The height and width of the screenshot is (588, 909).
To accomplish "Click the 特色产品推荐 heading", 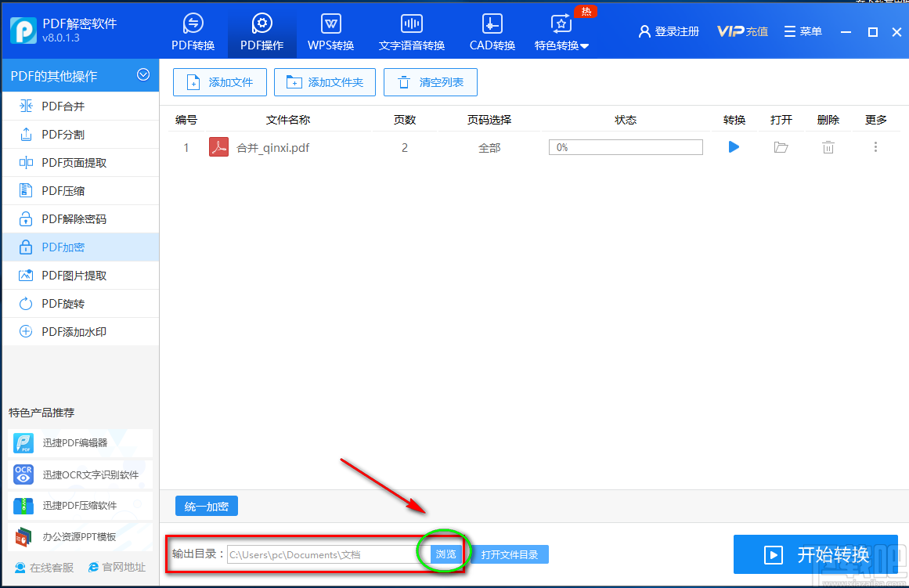I will click(41, 413).
